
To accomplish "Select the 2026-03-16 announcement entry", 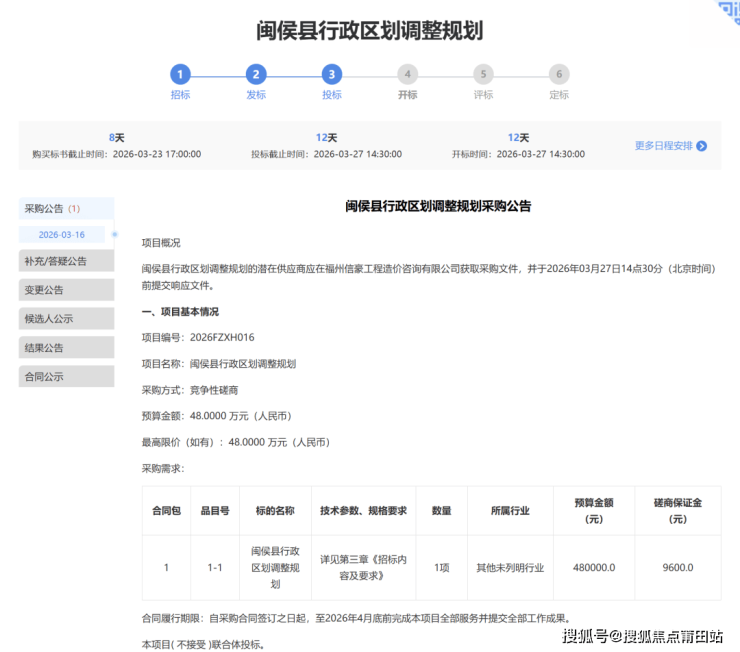I will [x=62, y=234].
